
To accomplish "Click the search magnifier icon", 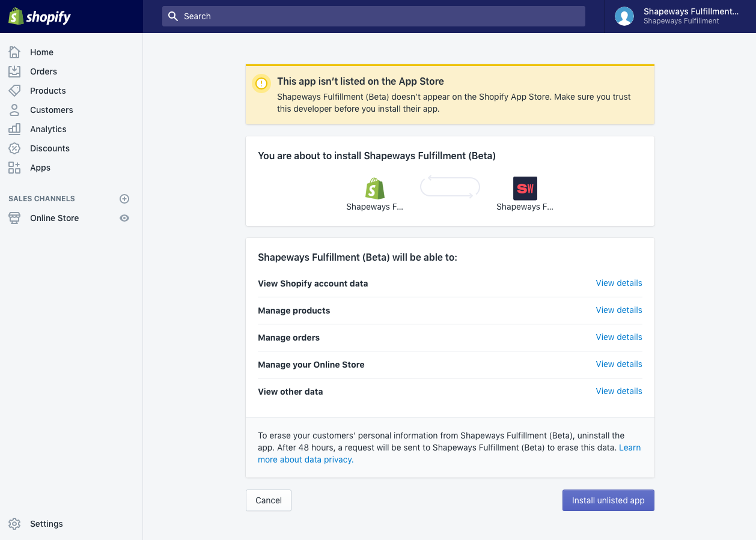I will [x=173, y=16].
